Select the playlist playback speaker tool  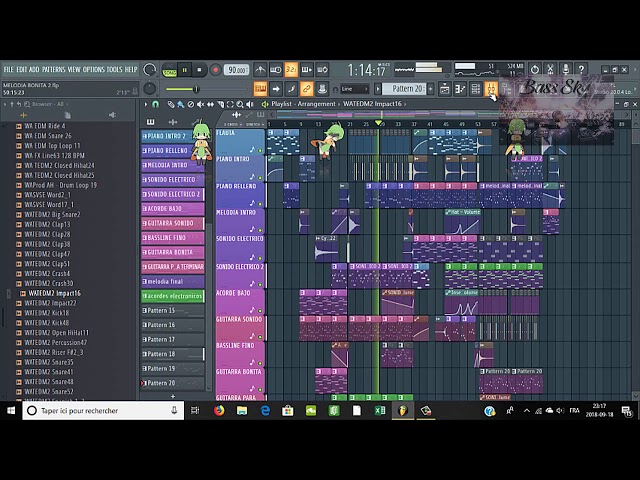point(250,104)
